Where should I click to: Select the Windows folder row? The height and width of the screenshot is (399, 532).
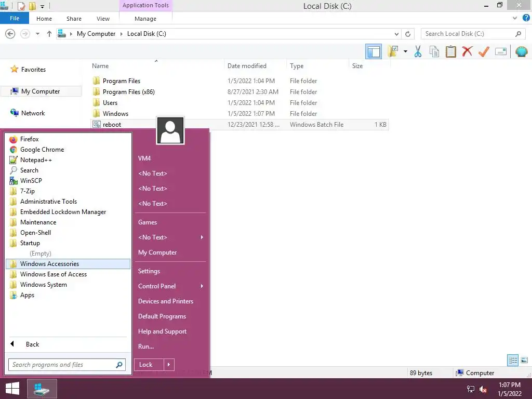pos(240,113)
